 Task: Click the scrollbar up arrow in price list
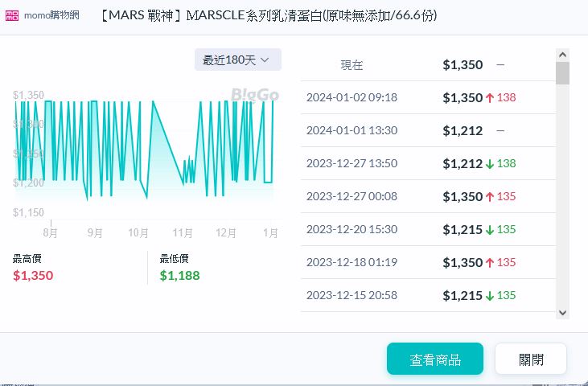[562, 55]
